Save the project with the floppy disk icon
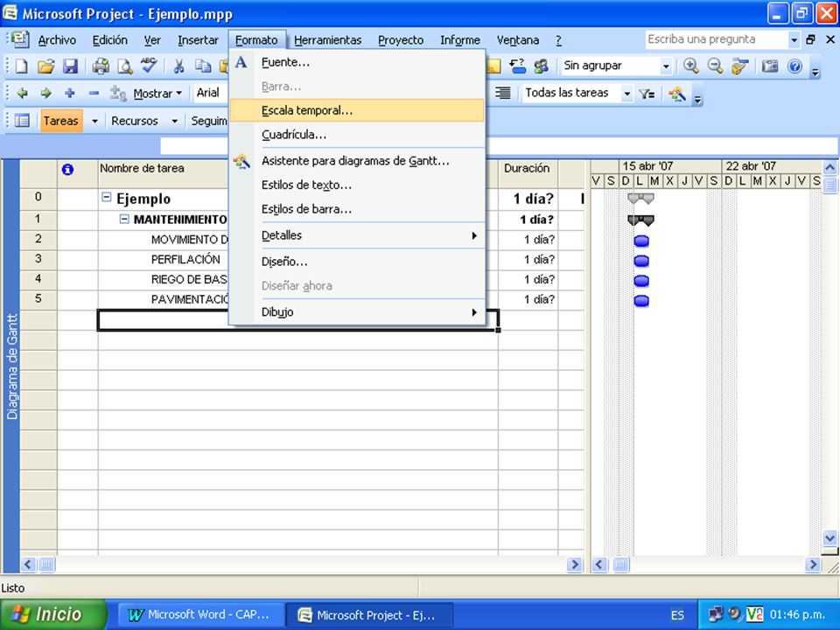The height and width of the screenshot is (630, 840). click(70, 66)
